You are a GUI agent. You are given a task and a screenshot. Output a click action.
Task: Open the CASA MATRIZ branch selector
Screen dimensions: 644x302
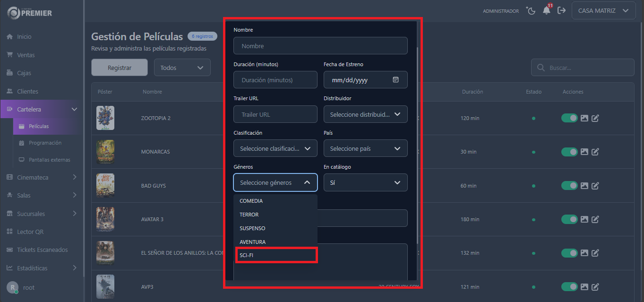point(603,10)
